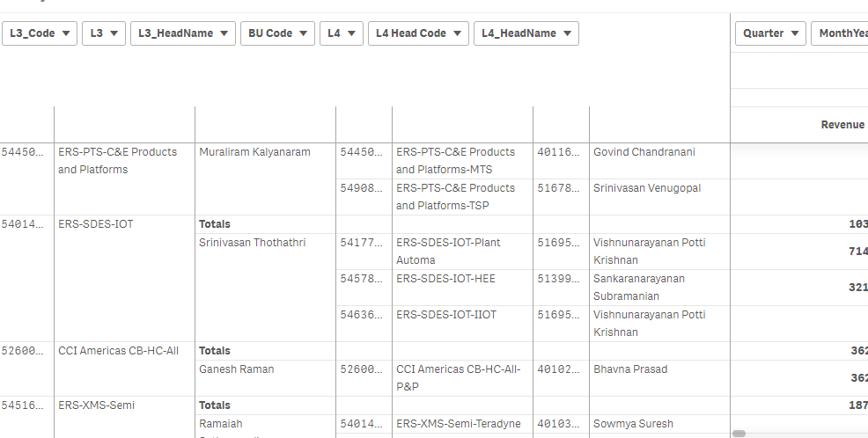Viewport: 868px width, 438px height.
Task: Select Muraliram Kalyanaram head name cell
Action: (x=254, y=152)
